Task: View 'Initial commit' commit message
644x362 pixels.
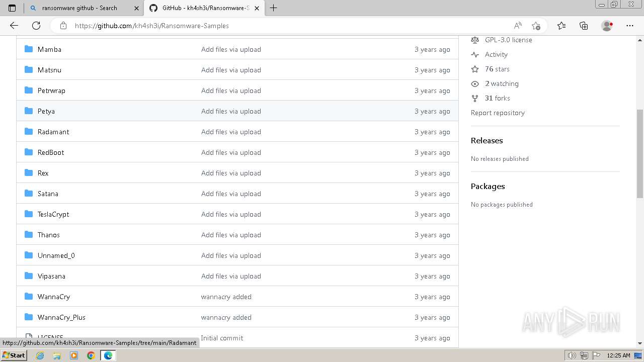Action: tap(222, 338)
